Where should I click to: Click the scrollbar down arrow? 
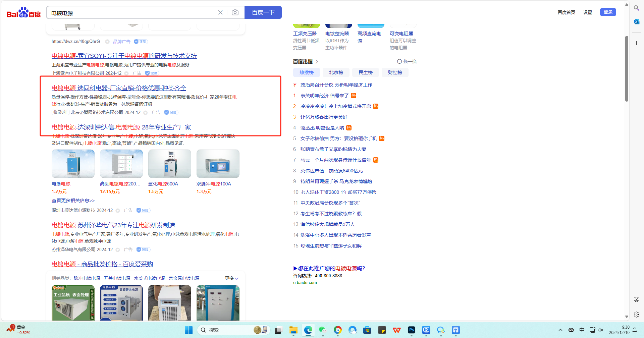[627, 317]
